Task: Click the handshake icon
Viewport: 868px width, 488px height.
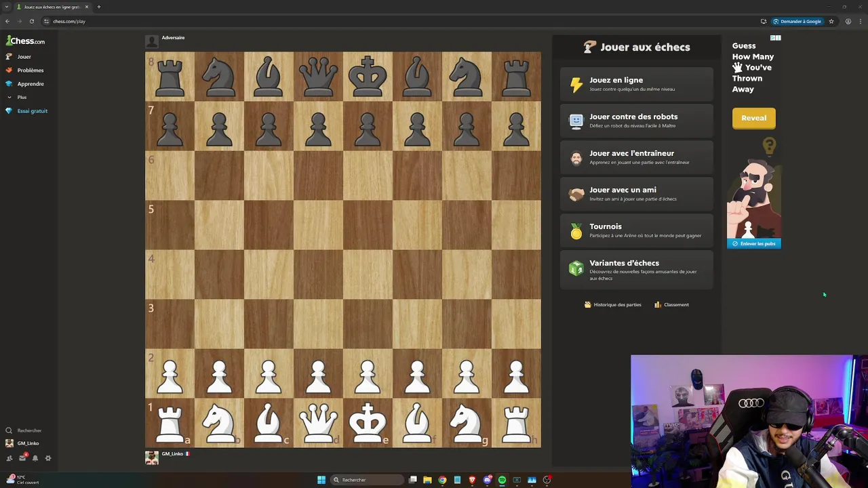Action: pos(576,195)
